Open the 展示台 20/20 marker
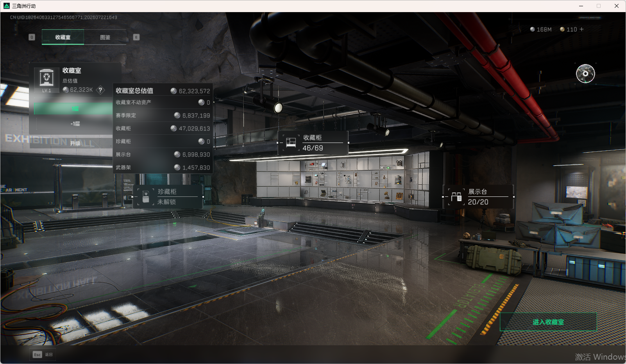 [x=478, y=196]
